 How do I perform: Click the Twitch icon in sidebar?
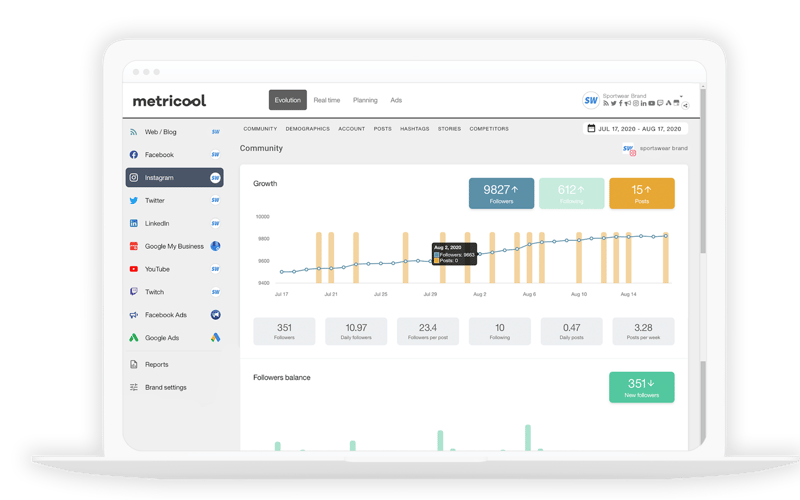pos(134,292)
